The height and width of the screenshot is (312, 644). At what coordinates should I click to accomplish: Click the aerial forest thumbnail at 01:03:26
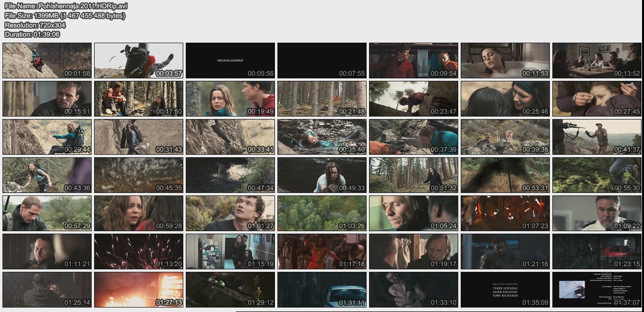322,213
